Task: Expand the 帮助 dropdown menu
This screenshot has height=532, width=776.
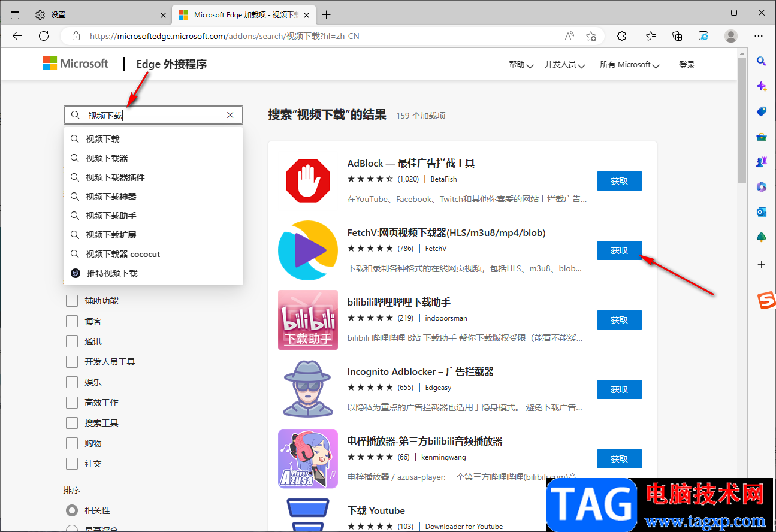Action: (x=521, y=65)
